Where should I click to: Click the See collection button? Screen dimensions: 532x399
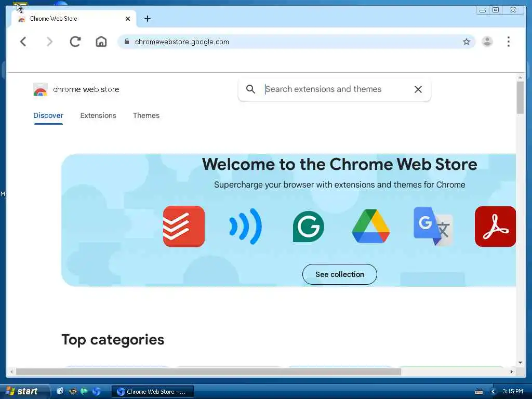pyautogui.click(x=340, y=274)
